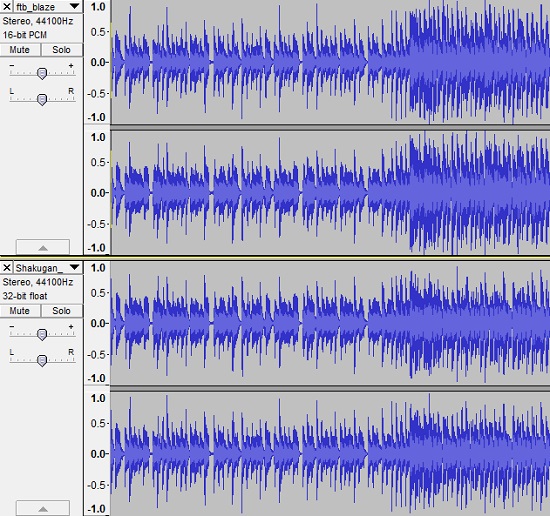Click the ftb_blaze track name label

pyautogui.click(x=35, y=7)
